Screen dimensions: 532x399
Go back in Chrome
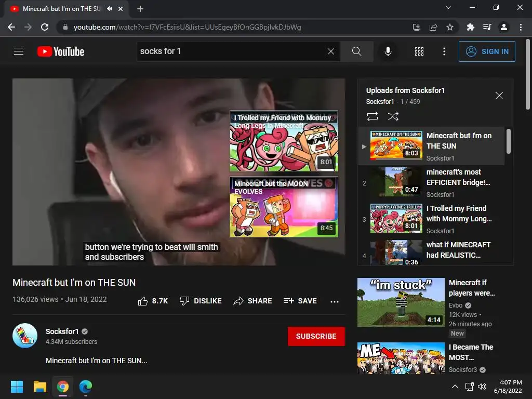tap(11, 27)
